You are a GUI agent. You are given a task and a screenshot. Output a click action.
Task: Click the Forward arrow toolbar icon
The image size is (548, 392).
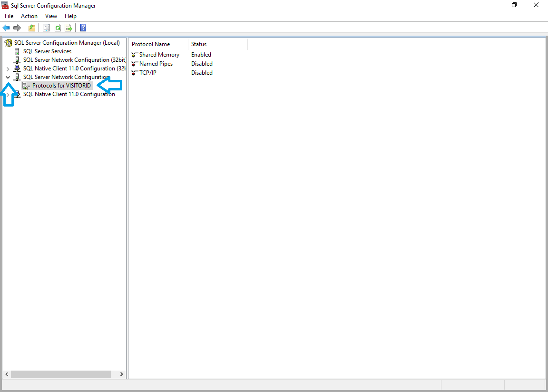tap(17, 28)
